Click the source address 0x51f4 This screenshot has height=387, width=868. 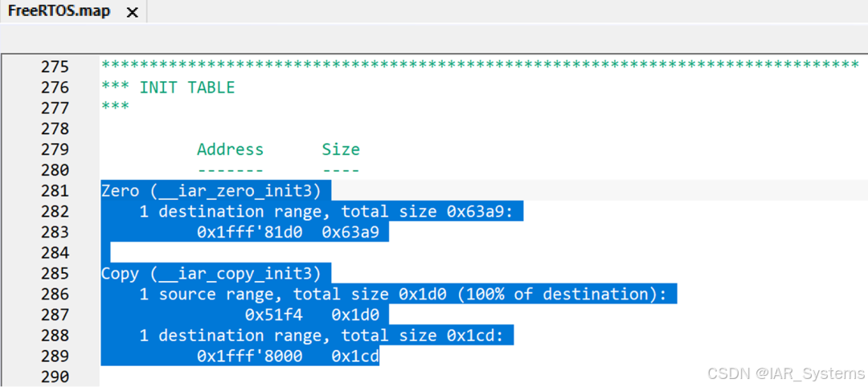click(273, 315)
